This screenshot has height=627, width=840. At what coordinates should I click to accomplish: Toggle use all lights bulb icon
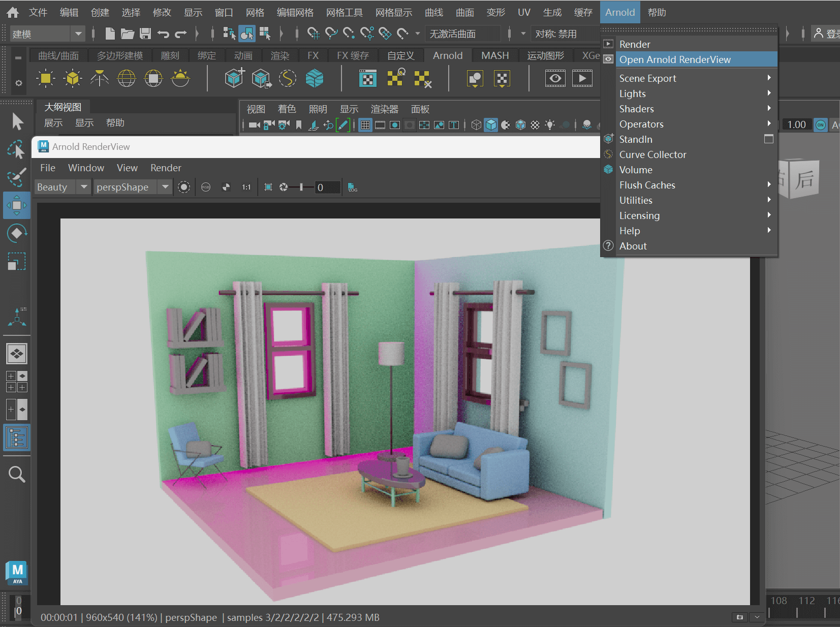click(x=550, y=124)
